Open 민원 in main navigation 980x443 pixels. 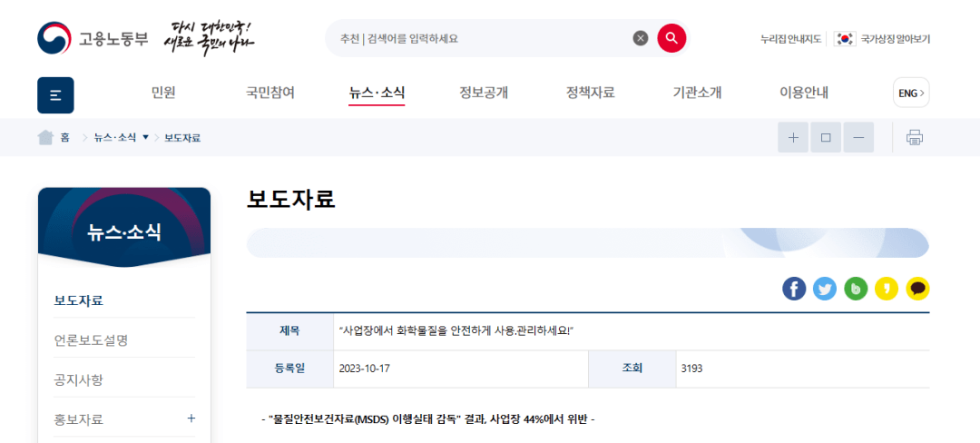[163, 93]
